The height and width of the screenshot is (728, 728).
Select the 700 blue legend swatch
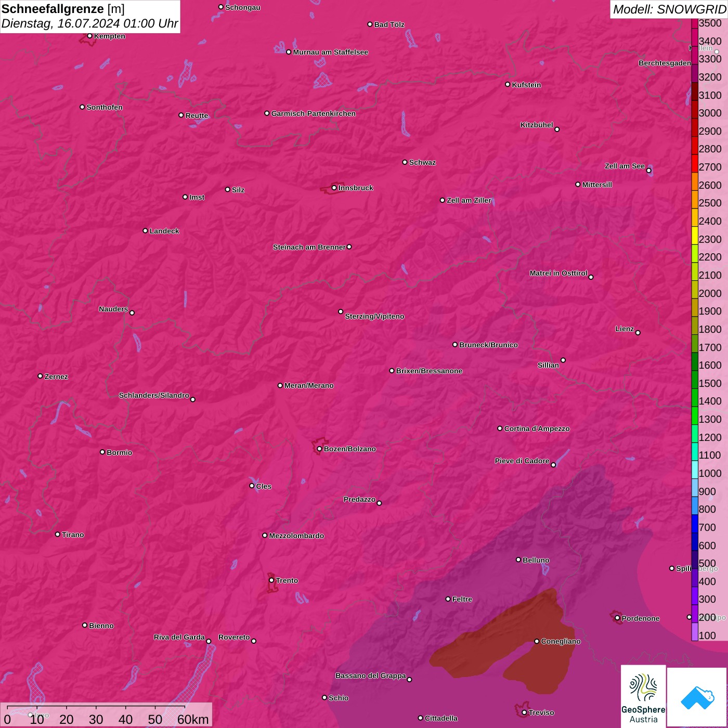tap(694, 524)
